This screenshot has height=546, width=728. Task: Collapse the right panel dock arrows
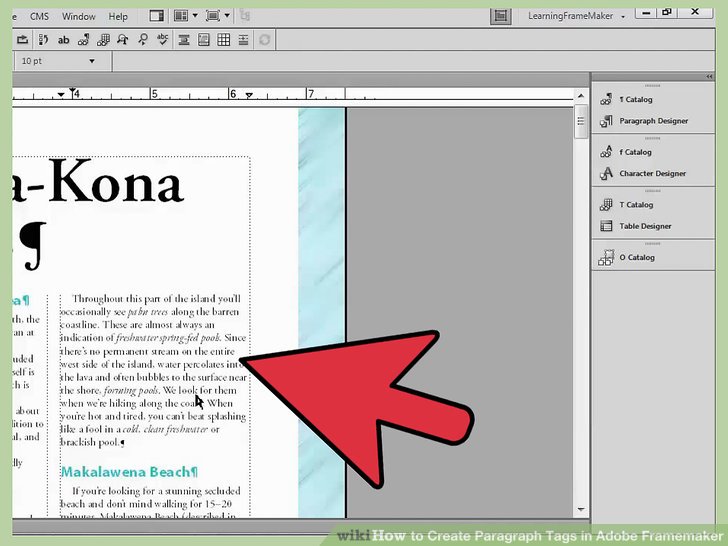[711, 77]
